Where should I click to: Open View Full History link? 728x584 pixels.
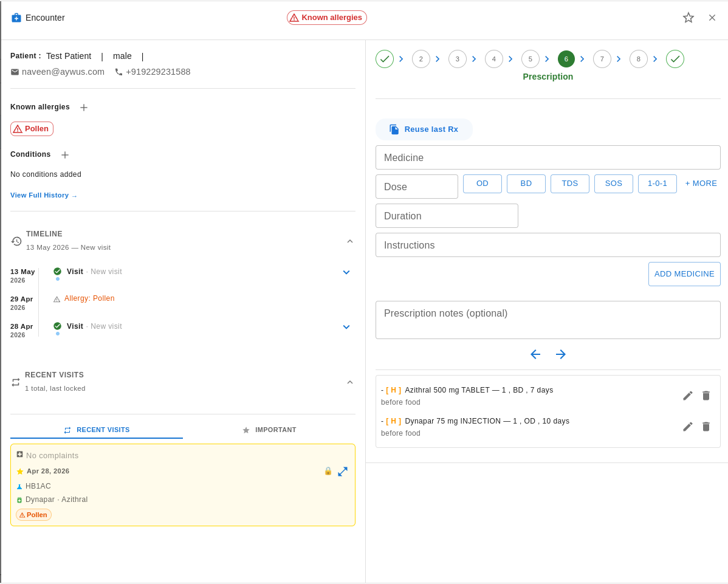[x=44, y=196]
